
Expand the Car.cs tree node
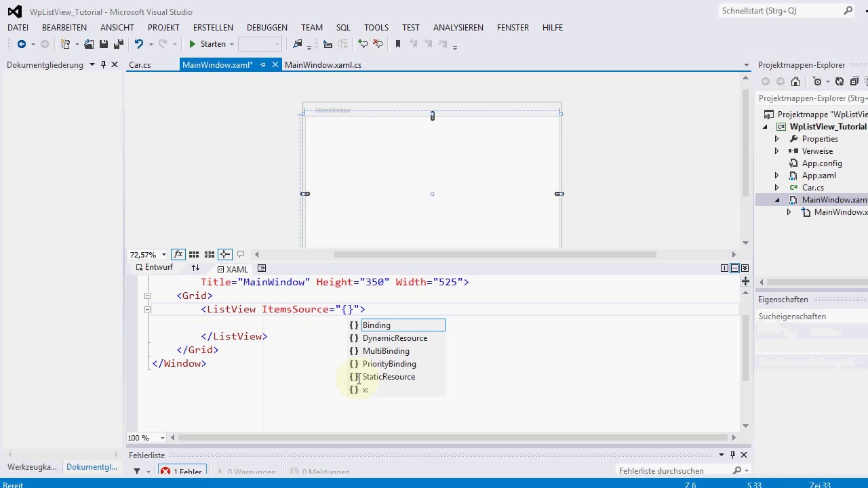776,188
